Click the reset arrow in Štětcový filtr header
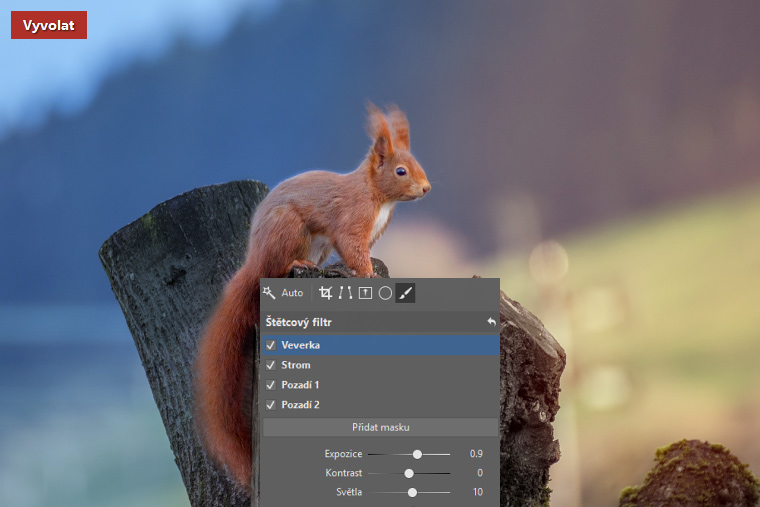Viewport: 760px width, 507px height. point(491,322)
